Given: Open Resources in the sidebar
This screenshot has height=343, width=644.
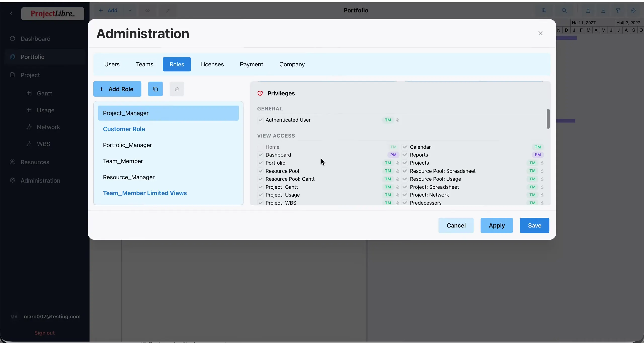Looking at the screenshot, I should (x=45, y=162).
